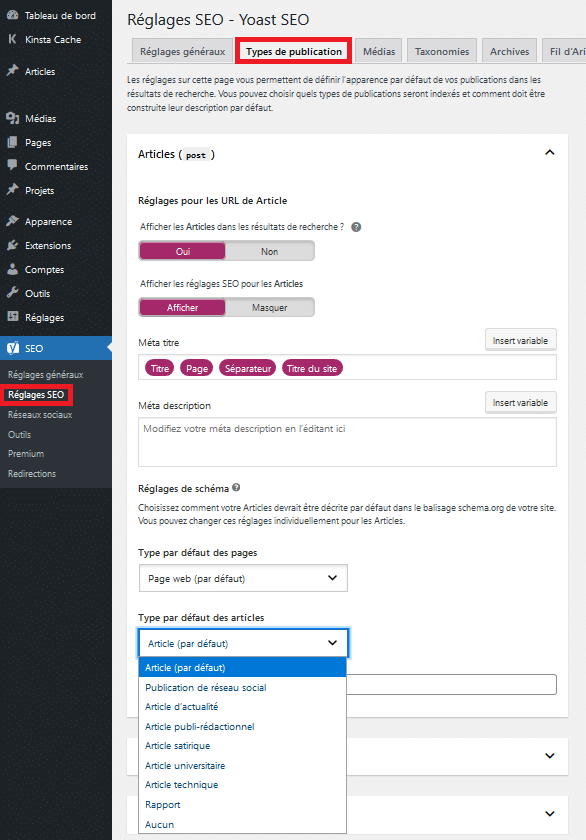This screenshot has height=840, width=586.
Task: Expand the last collapsed section at the bottom
Action: click(x=550, y=814)
